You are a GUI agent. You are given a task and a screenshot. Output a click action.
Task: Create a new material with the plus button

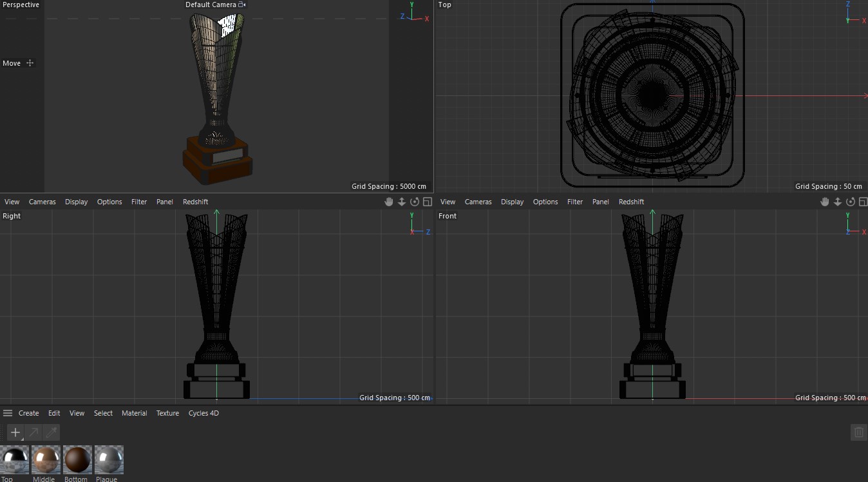tap(15, 432)
